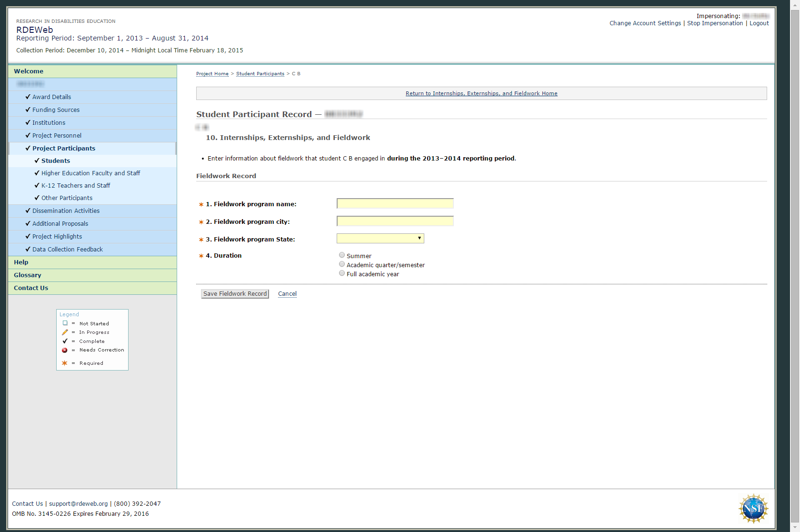Click the orange Required asterisk in legend

click(65, 363)
